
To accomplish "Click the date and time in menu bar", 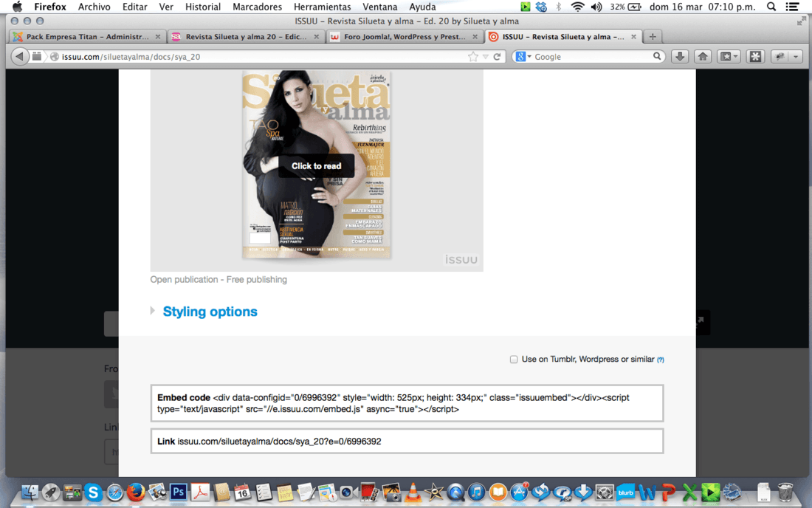I will tap(702, 7).
